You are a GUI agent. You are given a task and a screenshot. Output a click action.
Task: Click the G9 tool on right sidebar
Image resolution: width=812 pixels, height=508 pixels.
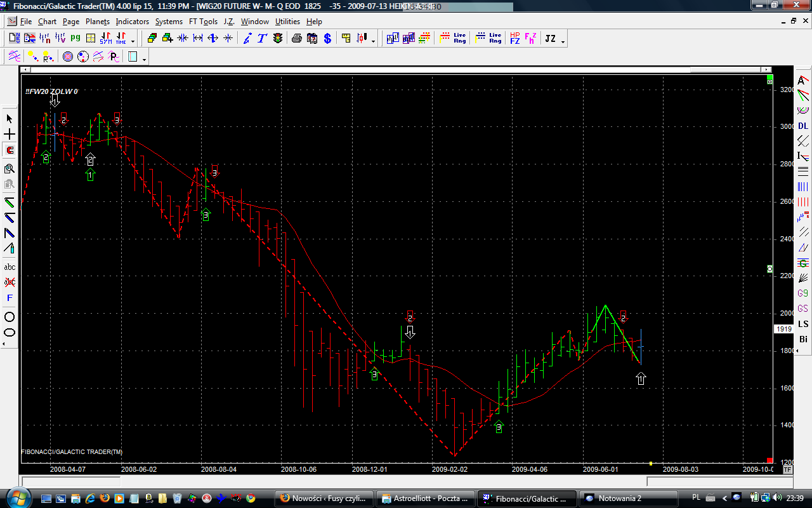coord(803,293)
